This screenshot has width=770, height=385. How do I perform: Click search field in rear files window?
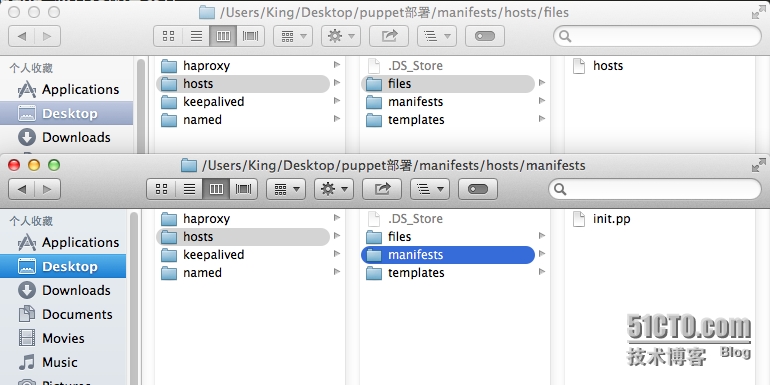click(x=658, y=36)
